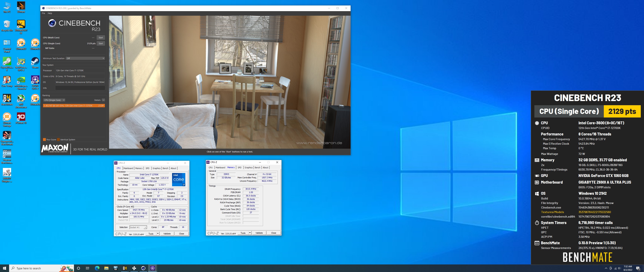Viewport: 644px width, 272px height.
Task: Open BenchMate desktop shortcut
Action: (7, 100)
